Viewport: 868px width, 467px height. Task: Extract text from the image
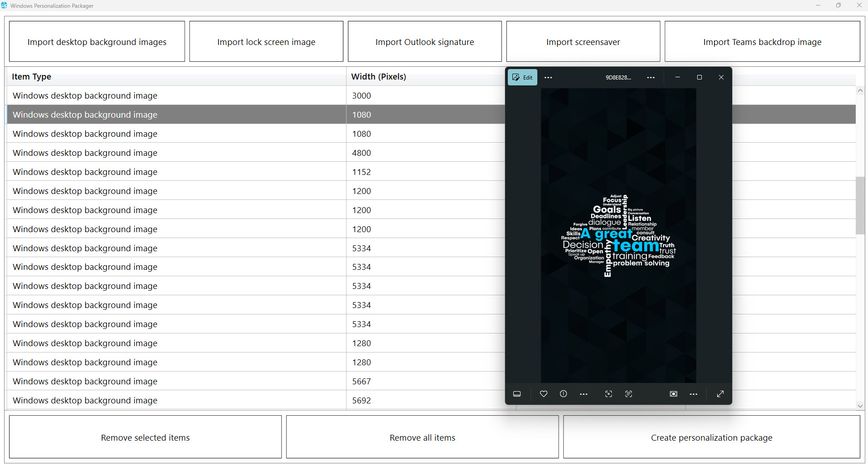(x=629, y=394)
